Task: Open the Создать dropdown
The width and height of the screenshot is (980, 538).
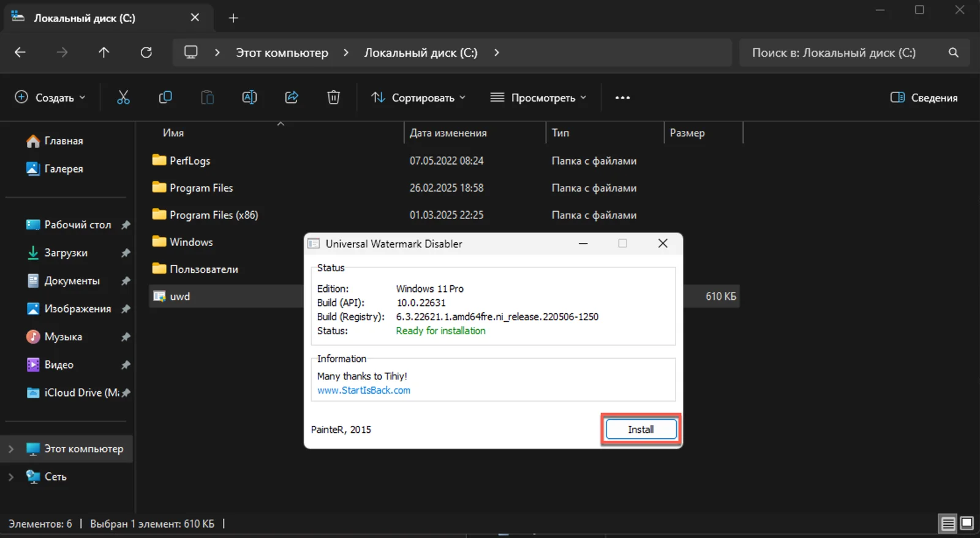Action: [50, 97]
